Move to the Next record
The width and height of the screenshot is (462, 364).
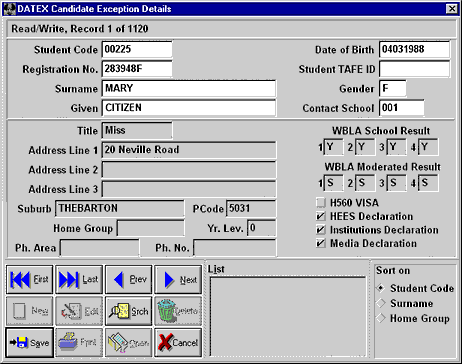(178, 279)
